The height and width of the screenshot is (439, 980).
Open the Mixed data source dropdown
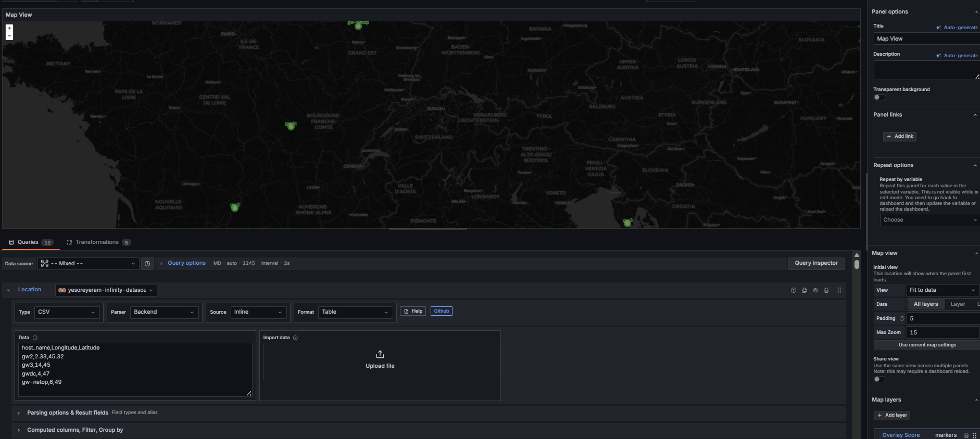tap(88, 264)
